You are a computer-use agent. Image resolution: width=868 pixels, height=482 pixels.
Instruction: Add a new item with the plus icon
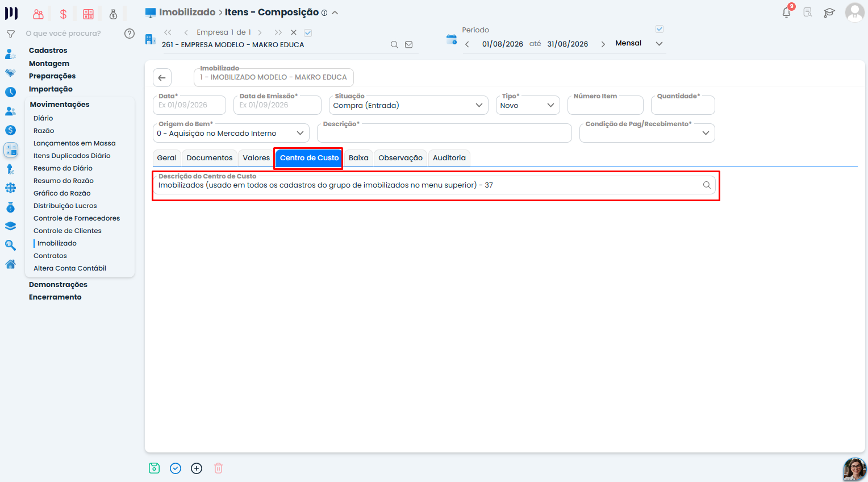pos(197,468)
